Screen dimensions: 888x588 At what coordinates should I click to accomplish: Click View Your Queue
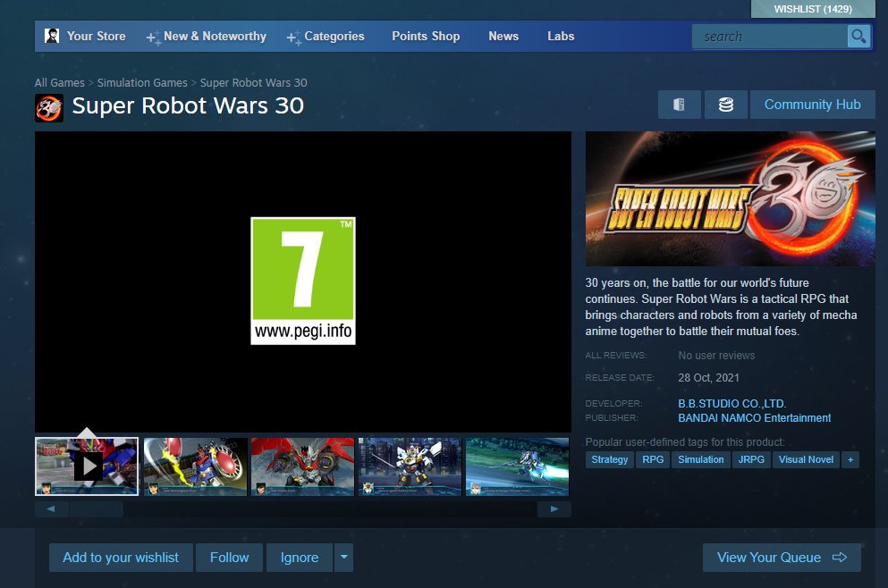tap(782, 558)
